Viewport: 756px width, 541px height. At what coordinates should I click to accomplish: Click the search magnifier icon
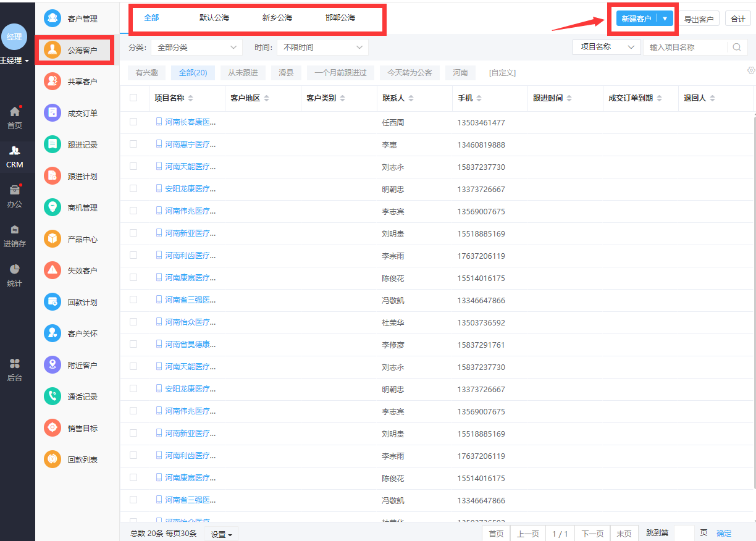(736, 47)
